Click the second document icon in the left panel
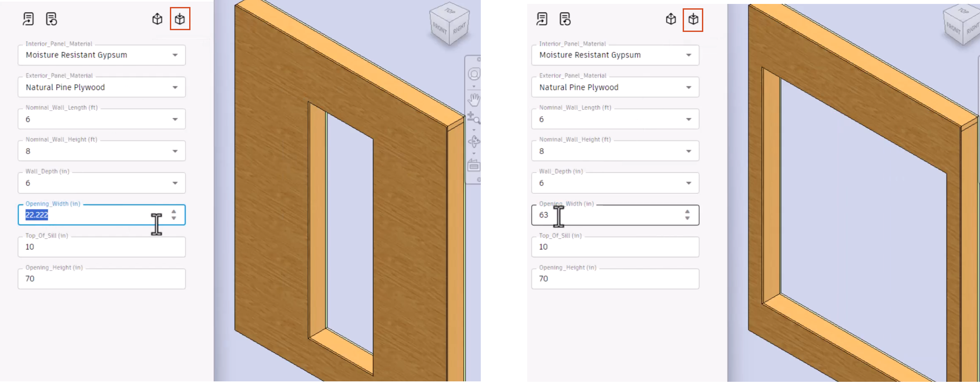 (x=51, y=19)
